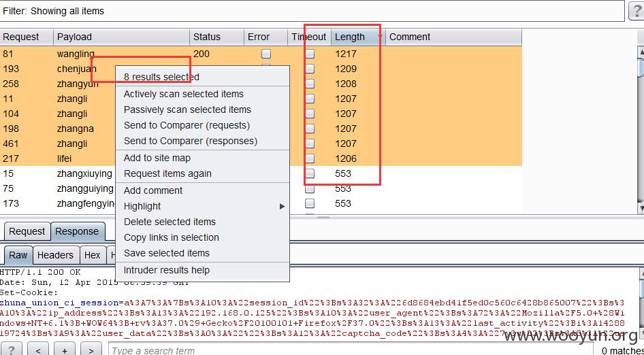Viewport: 644px width, 355px height.
Task: Toggle Timeout checkbox in zhangyun row
Action: click(x=310, y=84)
